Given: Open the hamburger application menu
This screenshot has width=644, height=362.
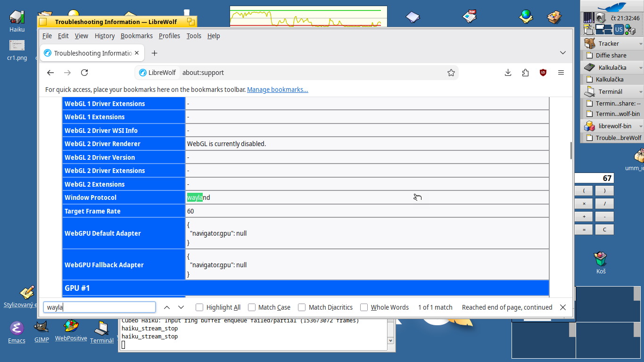Looking at the screenshot, I should pyautogui.click(x=561, y=73).
